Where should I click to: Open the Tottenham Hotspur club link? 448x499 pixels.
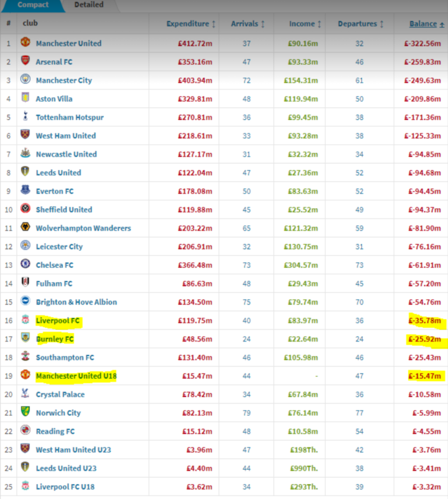[x=70, y=117]
